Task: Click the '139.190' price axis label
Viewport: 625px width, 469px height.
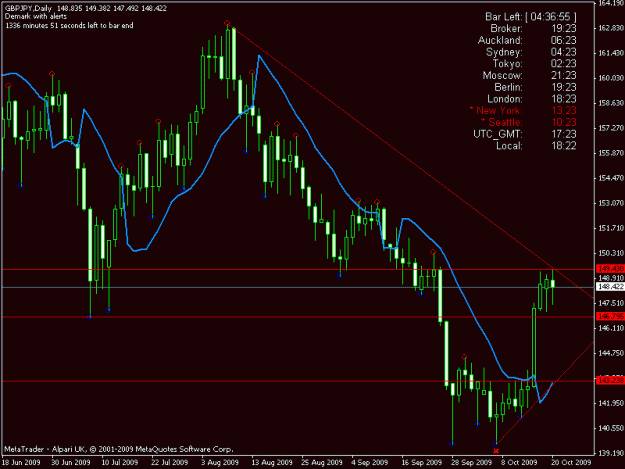Action: 611,453
